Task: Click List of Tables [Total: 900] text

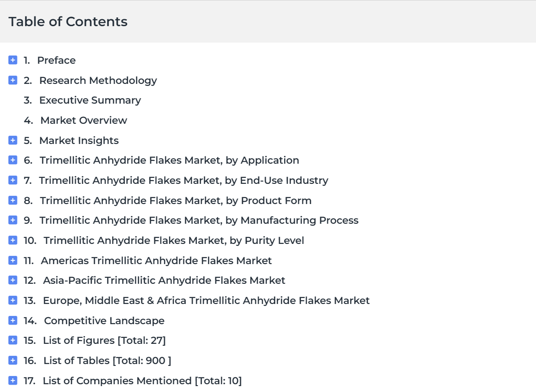Action: pos(107,360)
